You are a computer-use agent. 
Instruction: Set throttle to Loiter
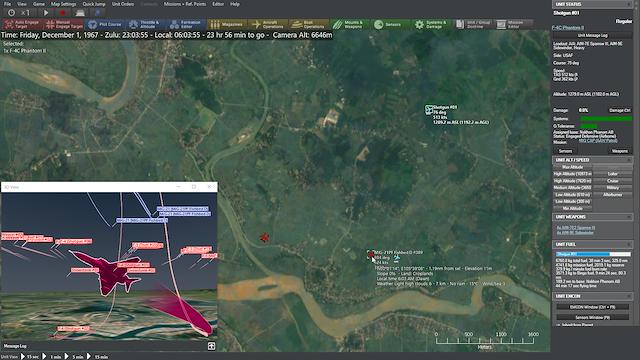click(613, 174)
